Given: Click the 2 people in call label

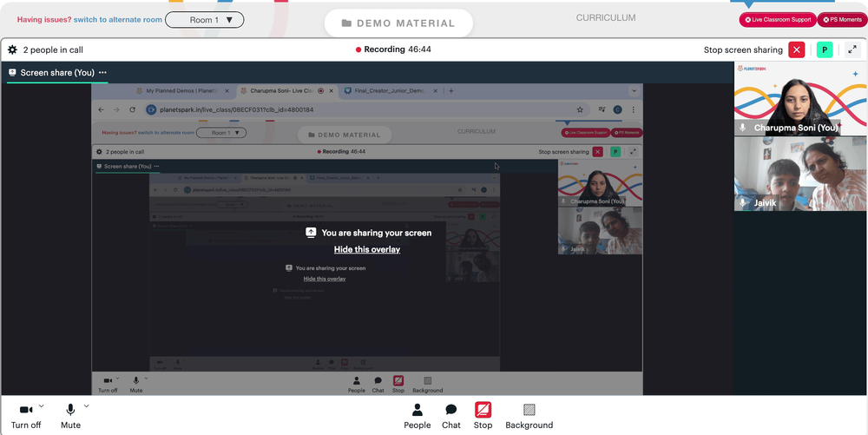Looking at the screenshot, I should tap(53, 49).
